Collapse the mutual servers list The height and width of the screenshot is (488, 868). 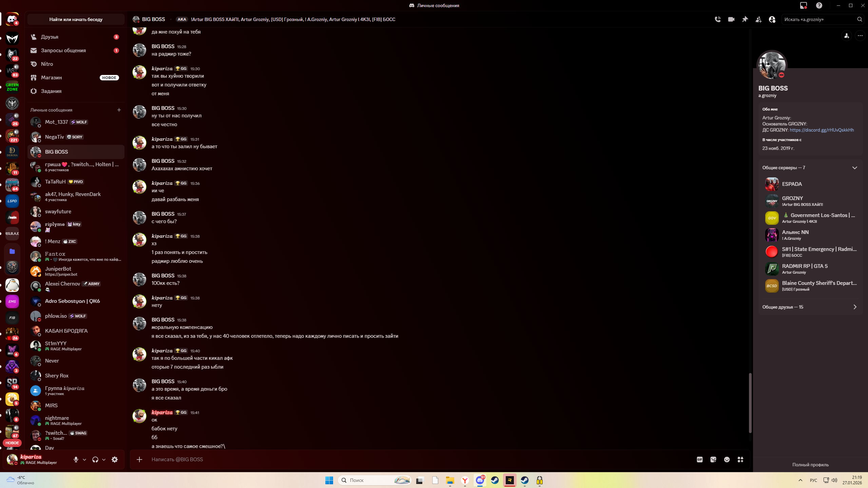(x=854, y=168)
